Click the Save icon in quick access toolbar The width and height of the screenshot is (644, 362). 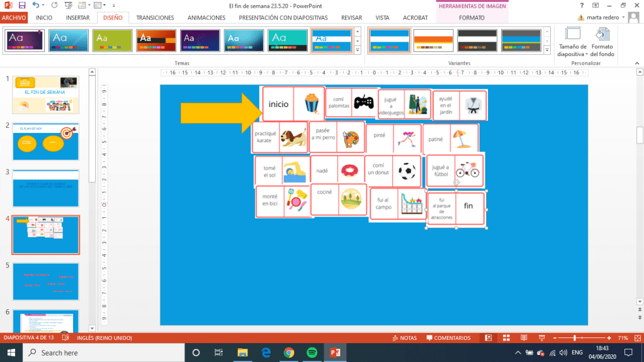click(x=22, y=5)
